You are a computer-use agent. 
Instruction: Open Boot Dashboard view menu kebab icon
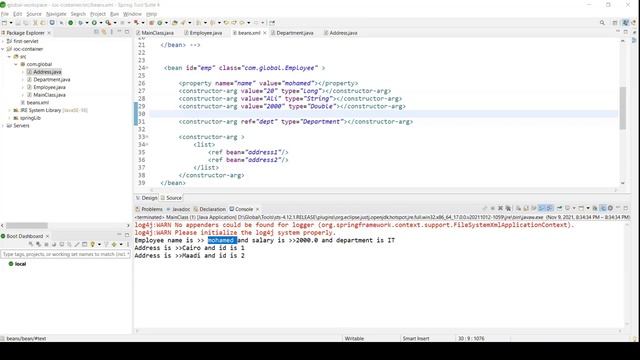tap(128, 244)
